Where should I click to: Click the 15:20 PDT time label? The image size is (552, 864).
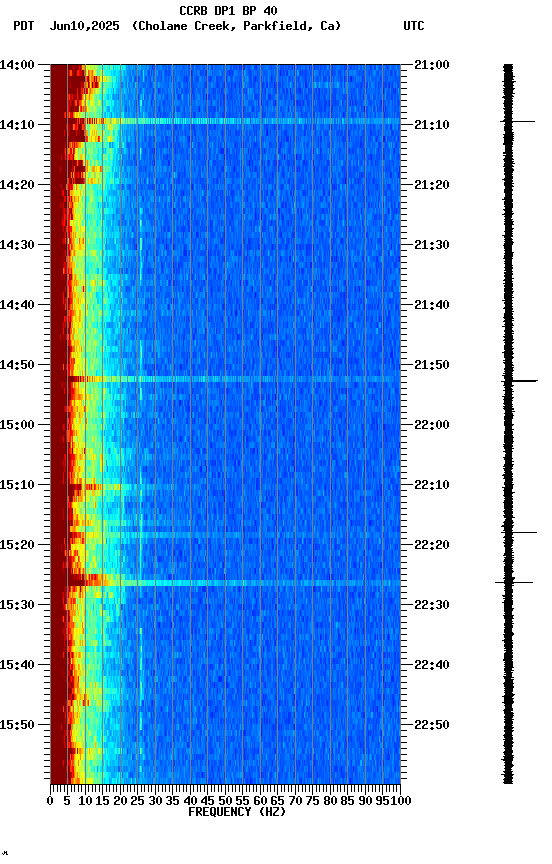[17, 546]
